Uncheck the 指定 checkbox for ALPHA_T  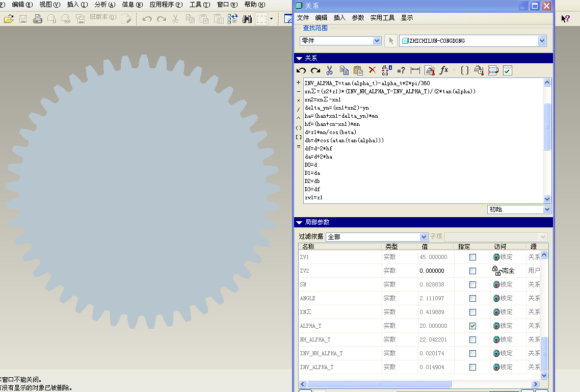(x=473, y=326)
